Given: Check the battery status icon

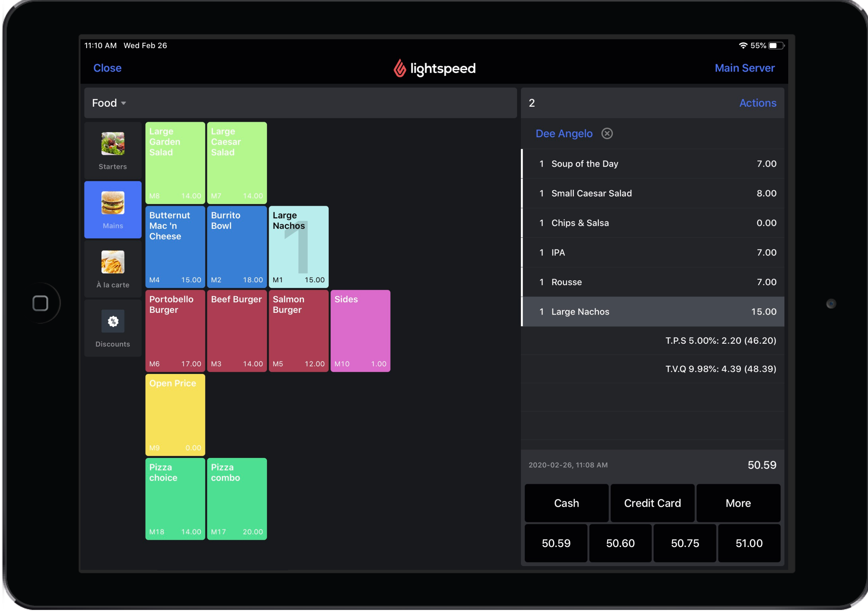Looking at the screenshot, I should [776, 45].
